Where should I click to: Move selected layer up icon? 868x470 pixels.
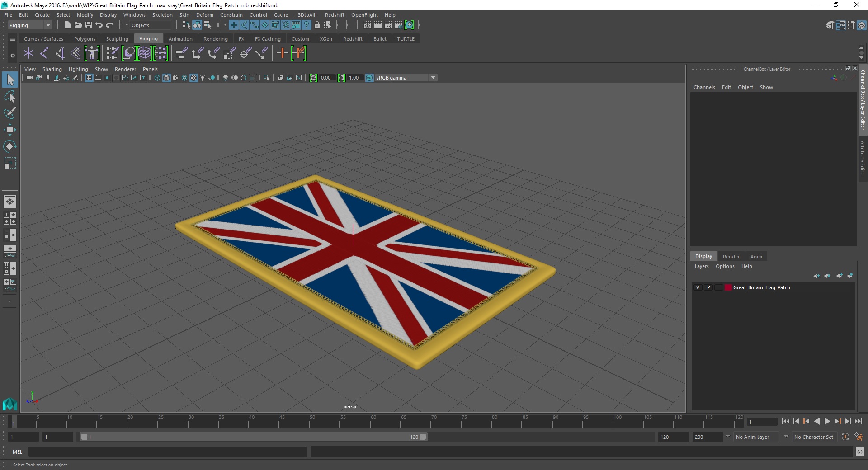pyautogui.click(x=816, y=276)
